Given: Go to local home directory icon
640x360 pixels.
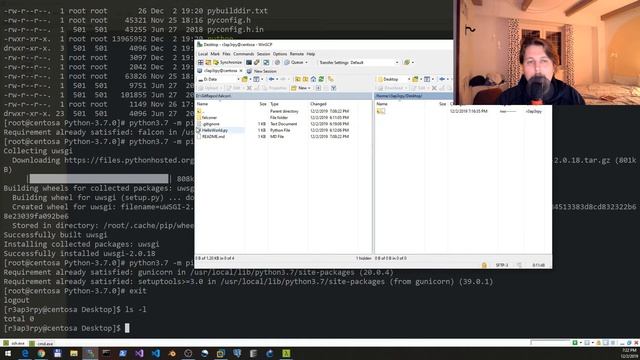Looking at the screenshot, I should [313, 79].
